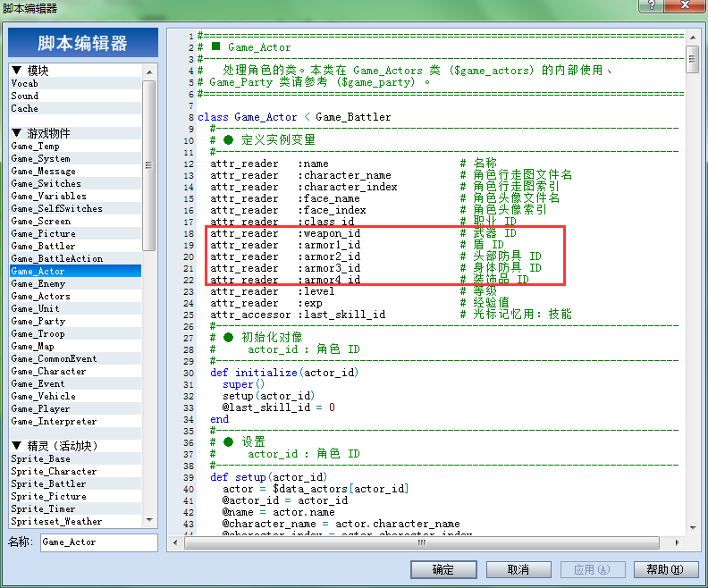Click the def initialize(actor_id) line

pyautogui.click(x=284, y=373)
